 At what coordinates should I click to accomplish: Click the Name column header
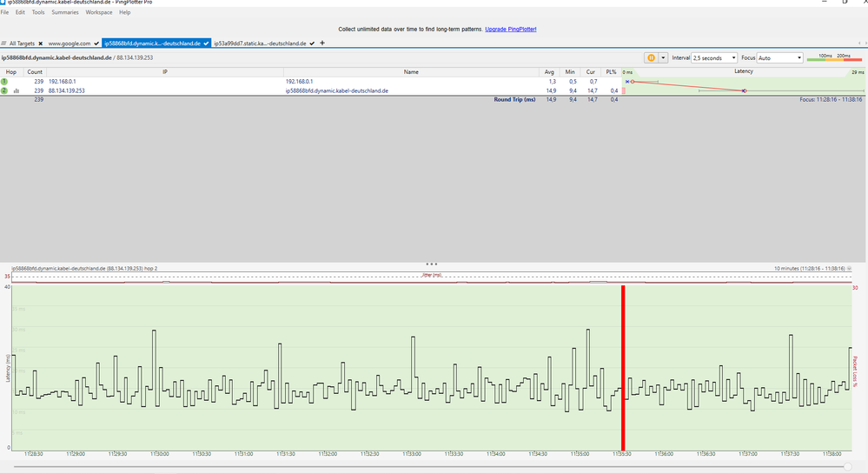[x=411, y=72]
